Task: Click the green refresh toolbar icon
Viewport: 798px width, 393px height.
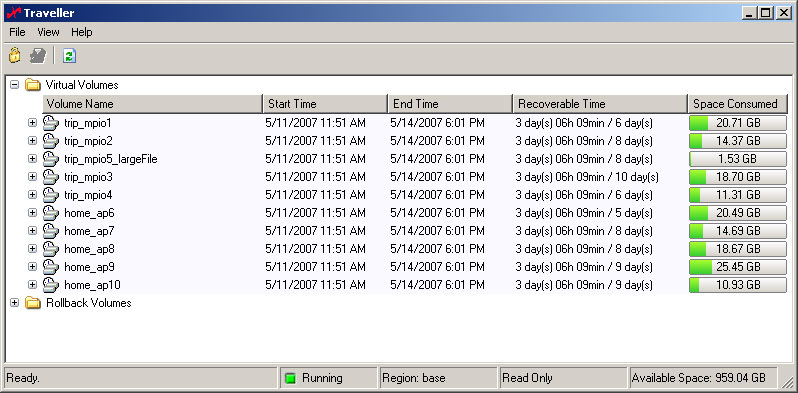Action: tap(69, 55)
